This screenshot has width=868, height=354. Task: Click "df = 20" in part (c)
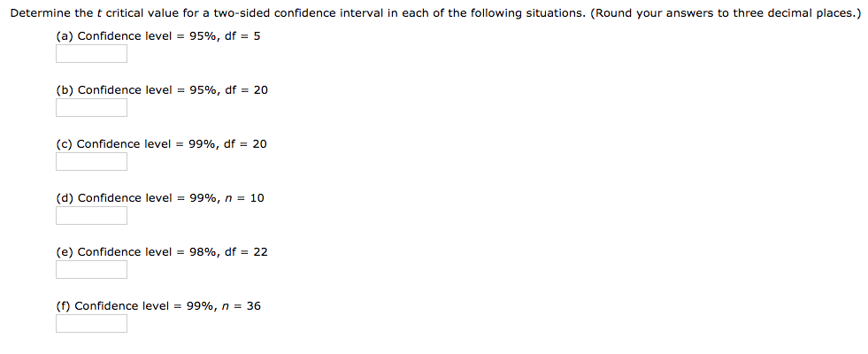(x=247, y=144)
